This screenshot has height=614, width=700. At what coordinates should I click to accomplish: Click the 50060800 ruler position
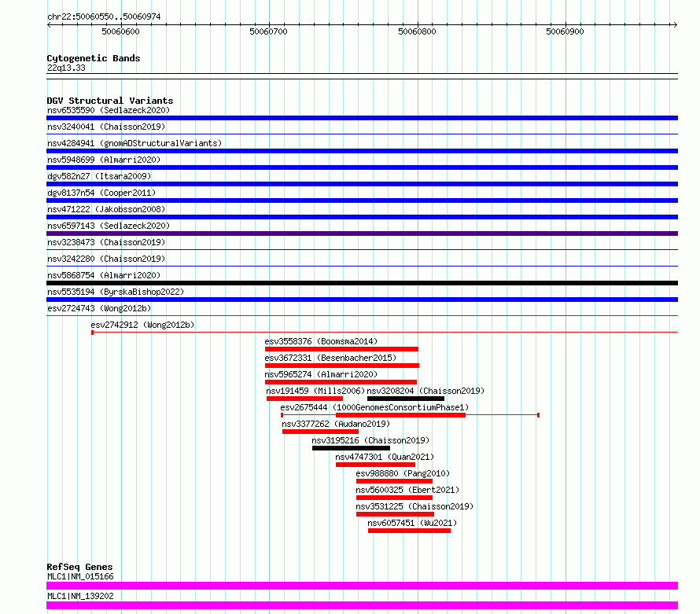click(x=417, y=31)
